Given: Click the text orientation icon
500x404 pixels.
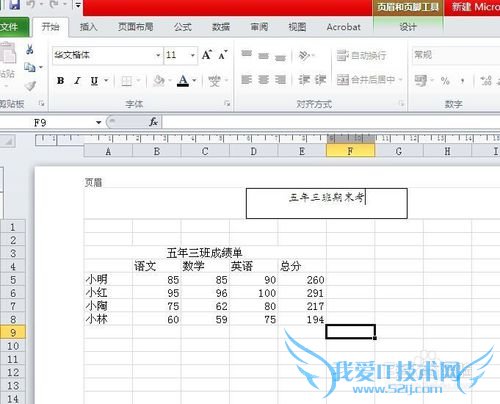Looking at the screenshot, I should coord(304,55).
